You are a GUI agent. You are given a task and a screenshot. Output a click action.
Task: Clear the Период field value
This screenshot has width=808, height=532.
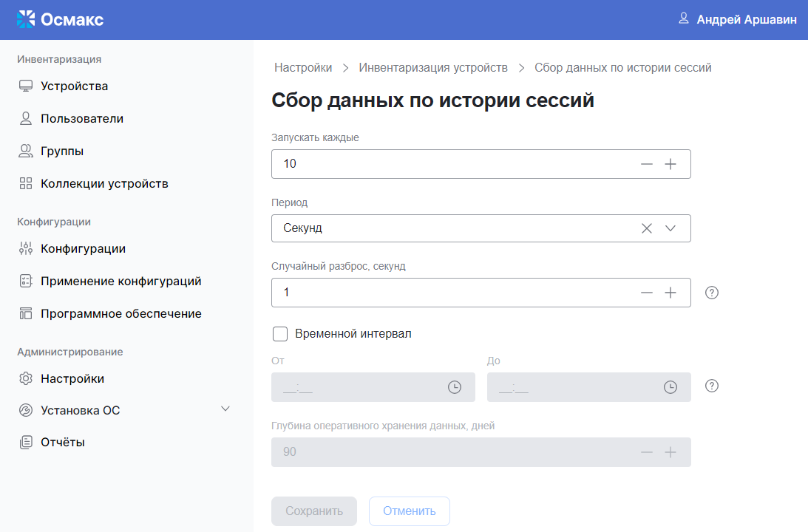pos(646,228)
